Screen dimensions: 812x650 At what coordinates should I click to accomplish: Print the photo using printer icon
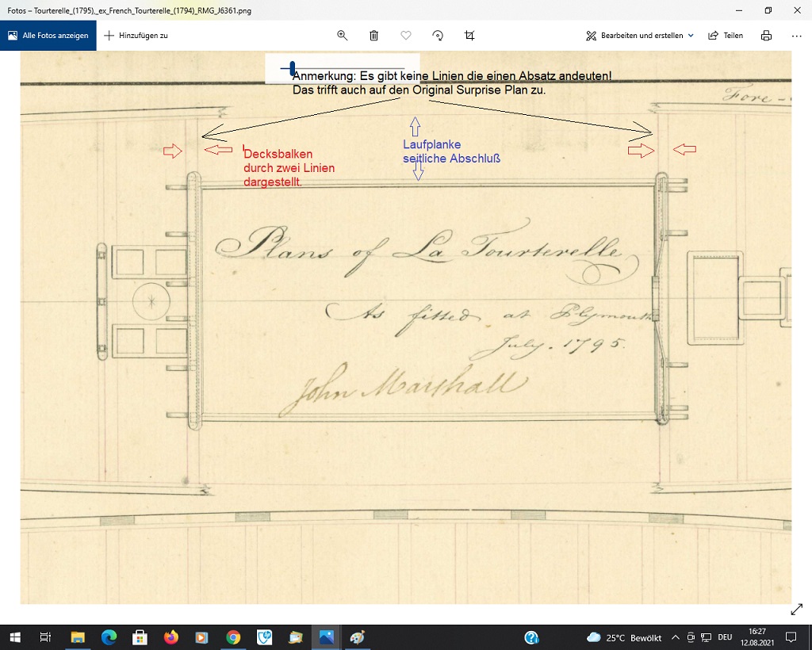[x=766, y=36]
